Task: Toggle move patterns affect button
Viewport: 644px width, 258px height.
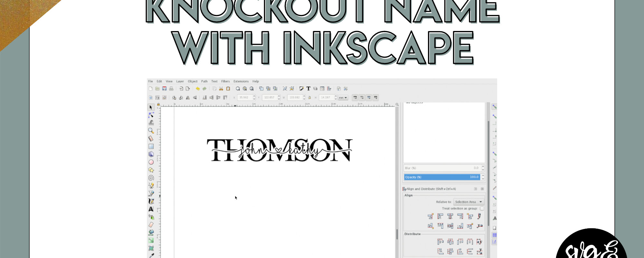Action: [x=375, y=97]
